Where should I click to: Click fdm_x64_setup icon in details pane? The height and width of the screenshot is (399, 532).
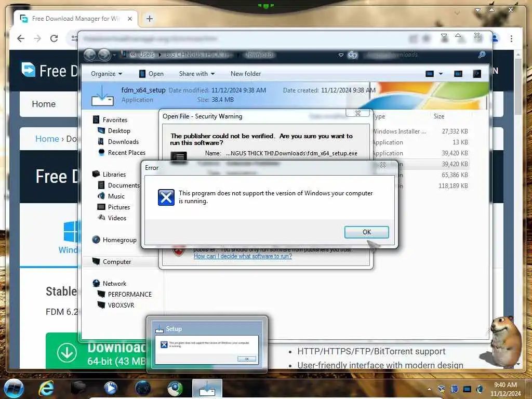[102, 96]
